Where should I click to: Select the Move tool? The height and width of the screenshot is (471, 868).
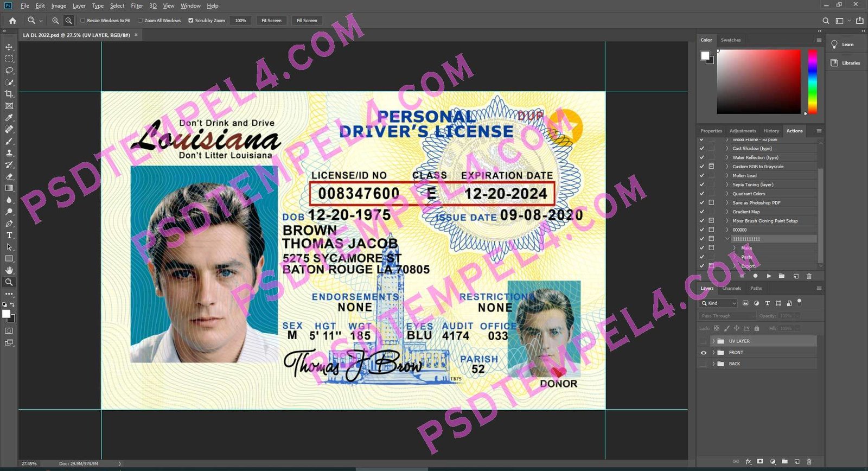tap(9, 47)
